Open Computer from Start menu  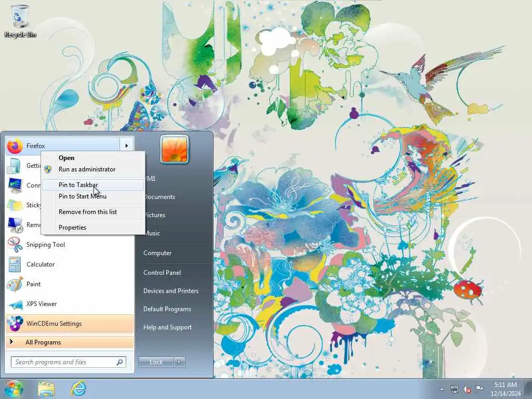157,253
